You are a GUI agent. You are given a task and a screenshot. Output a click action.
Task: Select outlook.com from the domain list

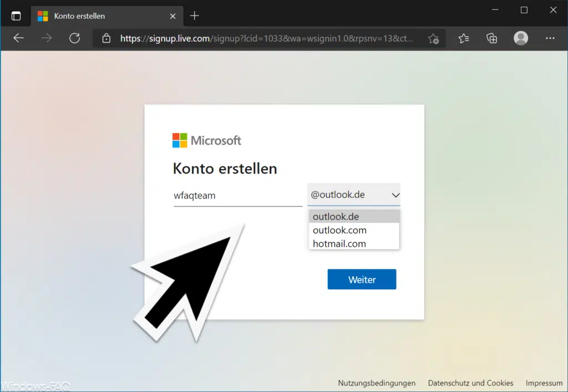tap(339, 230)
